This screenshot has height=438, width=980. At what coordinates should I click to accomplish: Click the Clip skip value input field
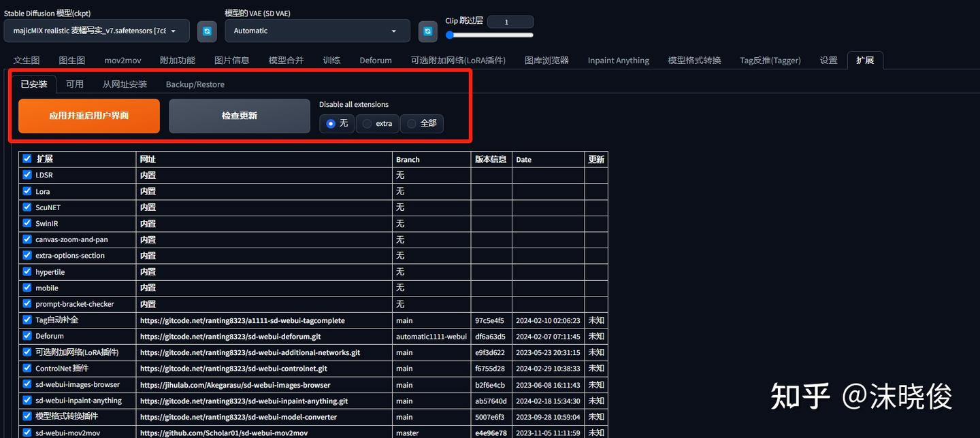click(x=510, y=21)
